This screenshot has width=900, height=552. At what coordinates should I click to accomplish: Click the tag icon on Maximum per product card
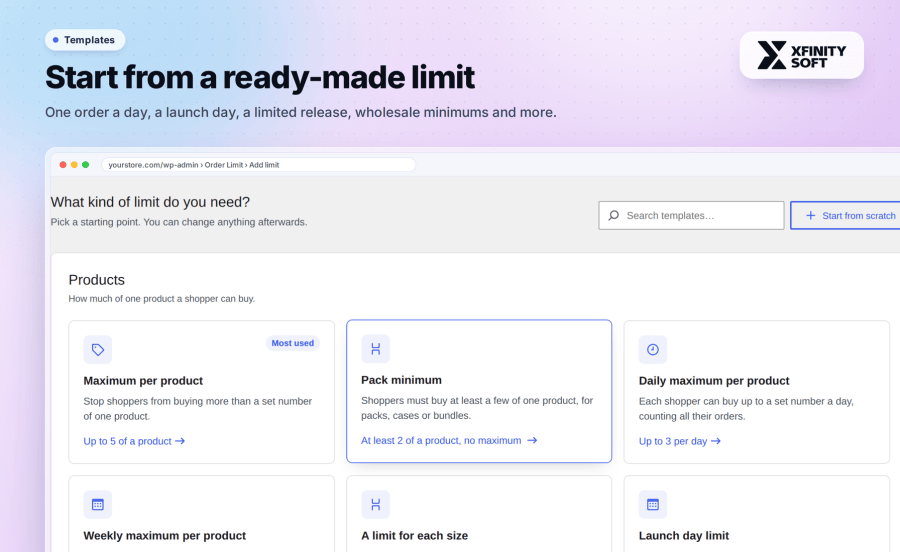click(x=98, y=349)
